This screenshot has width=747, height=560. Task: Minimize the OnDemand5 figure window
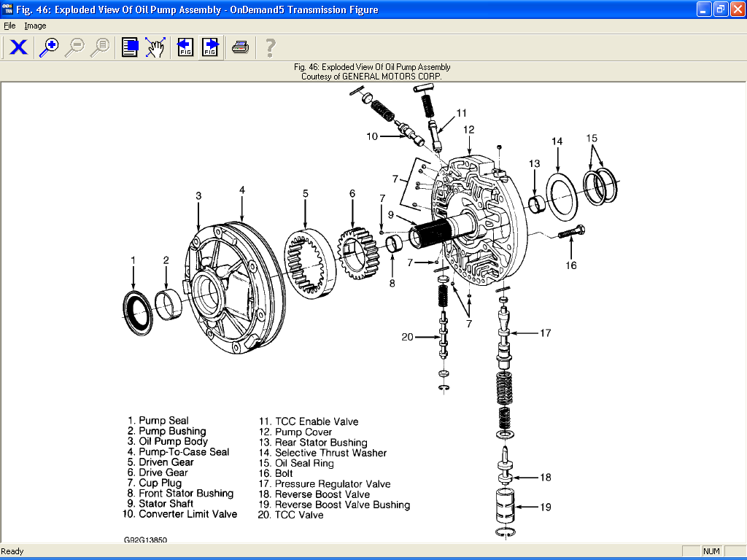pos(704,9)
